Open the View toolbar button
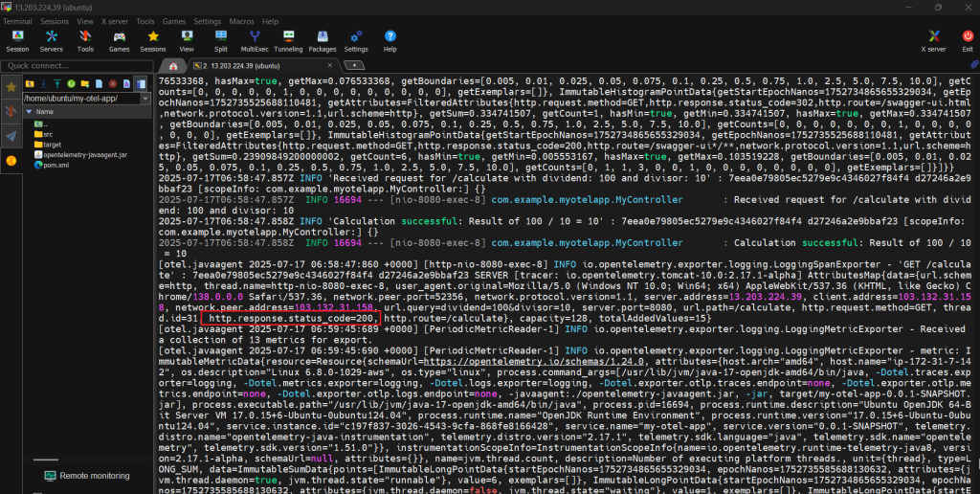 click(x=187, y=41)
